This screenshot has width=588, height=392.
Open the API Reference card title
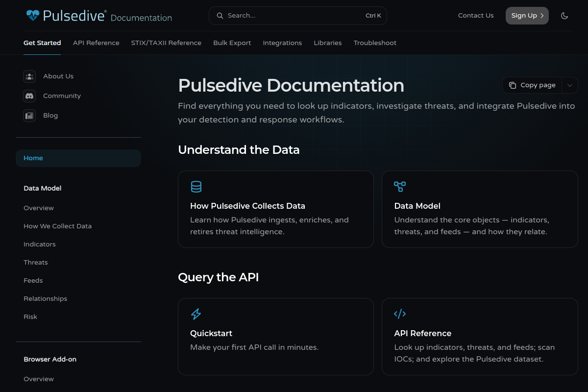click(x=423, y=333)
